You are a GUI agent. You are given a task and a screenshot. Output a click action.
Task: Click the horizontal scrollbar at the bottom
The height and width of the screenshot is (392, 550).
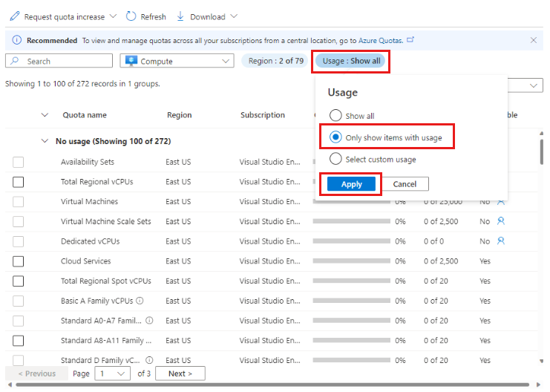272,385
